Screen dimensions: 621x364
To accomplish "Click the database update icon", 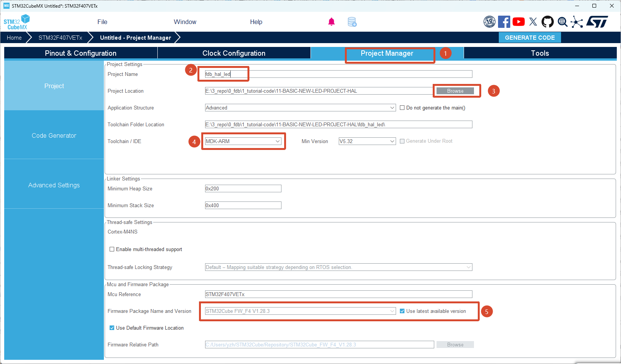I will [x=352, y=22].
